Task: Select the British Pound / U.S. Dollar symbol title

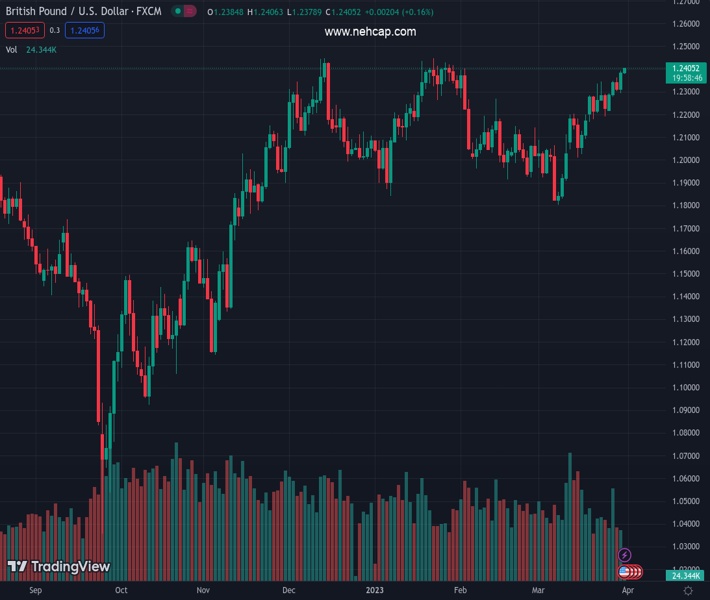Action: click(x=83, y=11)
